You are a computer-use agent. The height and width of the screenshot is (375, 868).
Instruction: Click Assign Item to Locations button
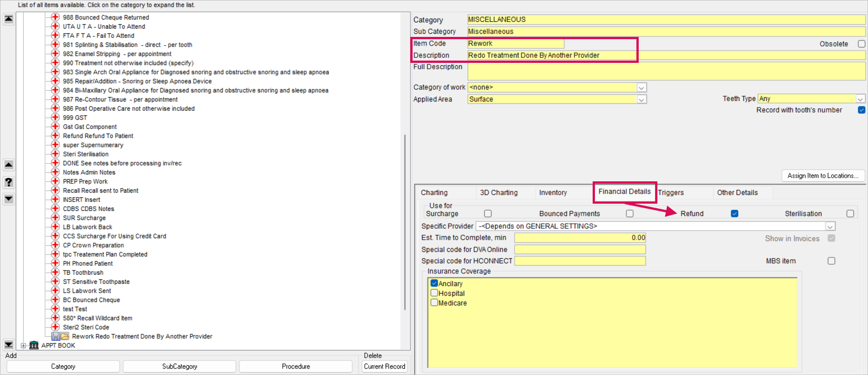[x=822, y=176]
